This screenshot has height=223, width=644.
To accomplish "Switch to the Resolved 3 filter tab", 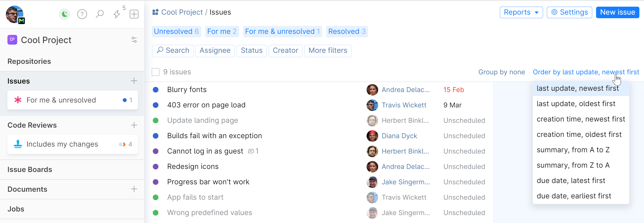I will tap(347, 32).
